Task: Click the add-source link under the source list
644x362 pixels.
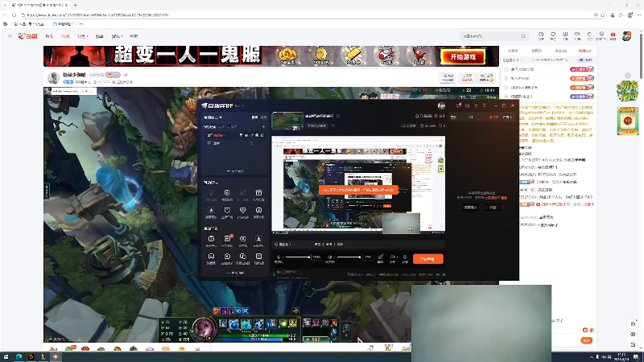Action: tap(235, 171)
